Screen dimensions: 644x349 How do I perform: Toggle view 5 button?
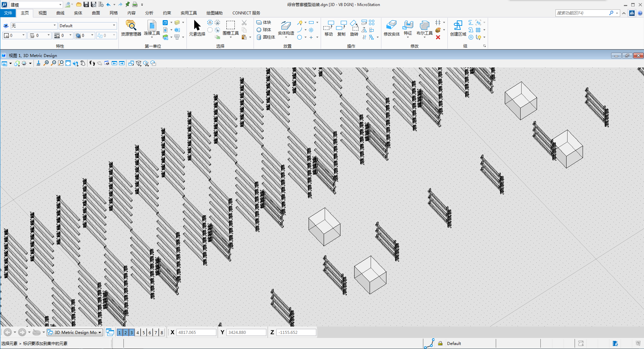144,332
